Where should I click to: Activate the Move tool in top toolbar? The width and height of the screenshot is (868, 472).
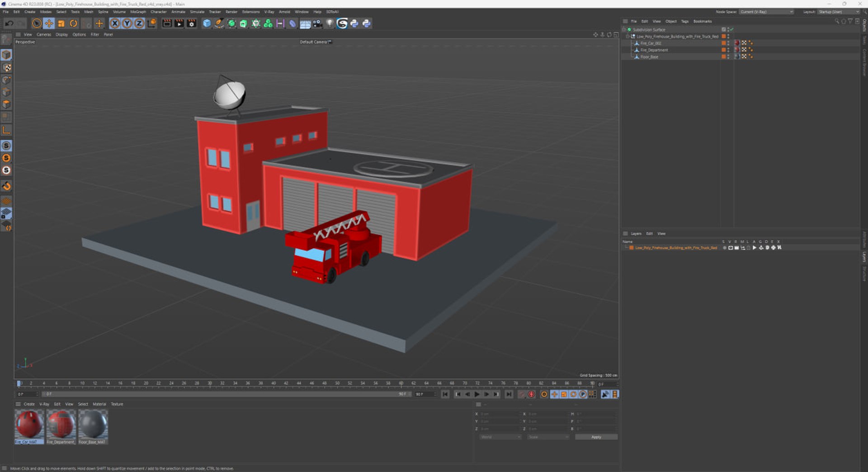(49, 24)
